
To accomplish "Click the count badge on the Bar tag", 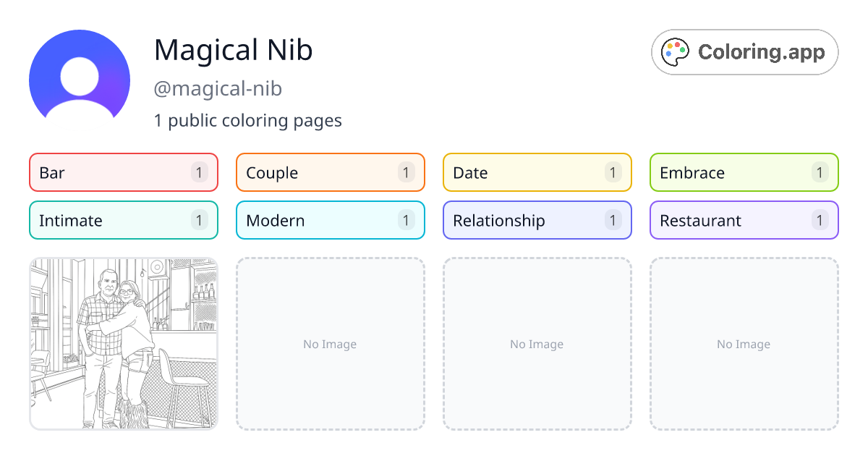I will 198,172.
